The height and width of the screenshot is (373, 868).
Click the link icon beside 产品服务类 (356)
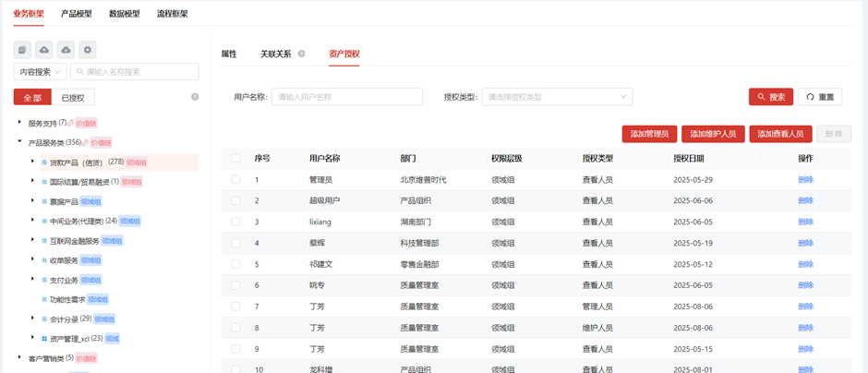click(85, 143)
